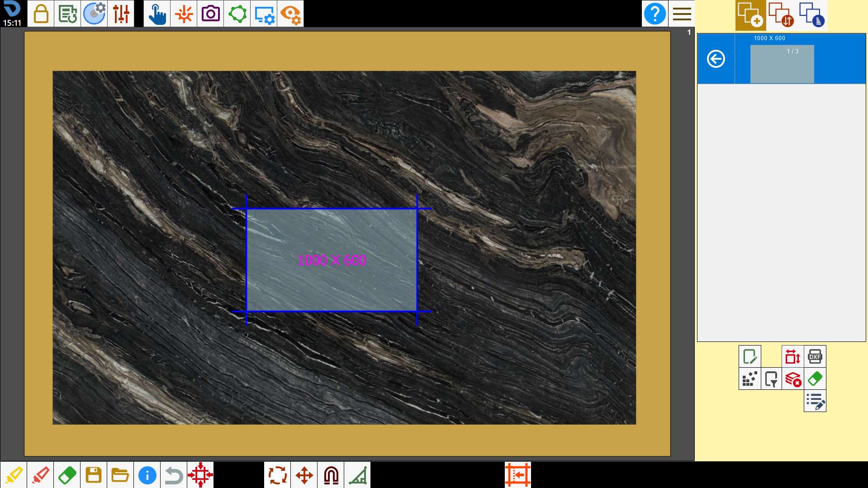Select the four-arrow move tool
Viewport: 868px width, 488px height.
tap(304, 475)
